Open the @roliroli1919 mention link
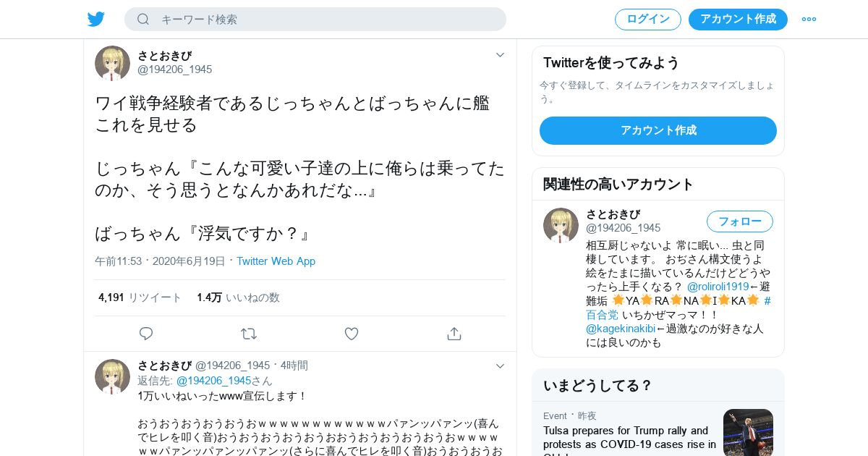Viewport: 868px width, 456px height. click(x=718, y=287)
